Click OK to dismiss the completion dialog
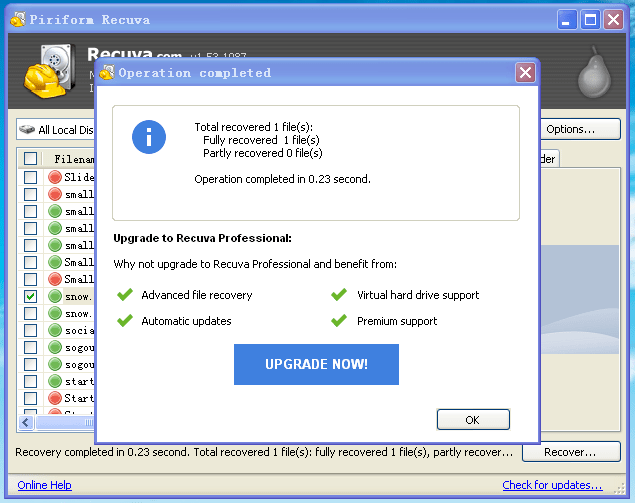The width and height of the screenshot is (635, 503). pyautogui.click(x=473, y=420)
